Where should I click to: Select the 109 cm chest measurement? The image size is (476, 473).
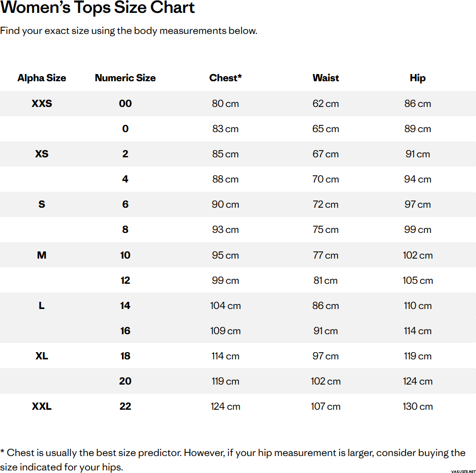click(x=225, y=331)
